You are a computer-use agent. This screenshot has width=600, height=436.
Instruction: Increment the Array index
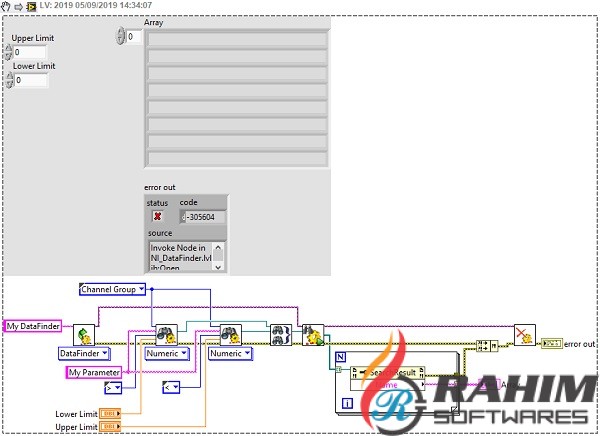coord(121,32)
